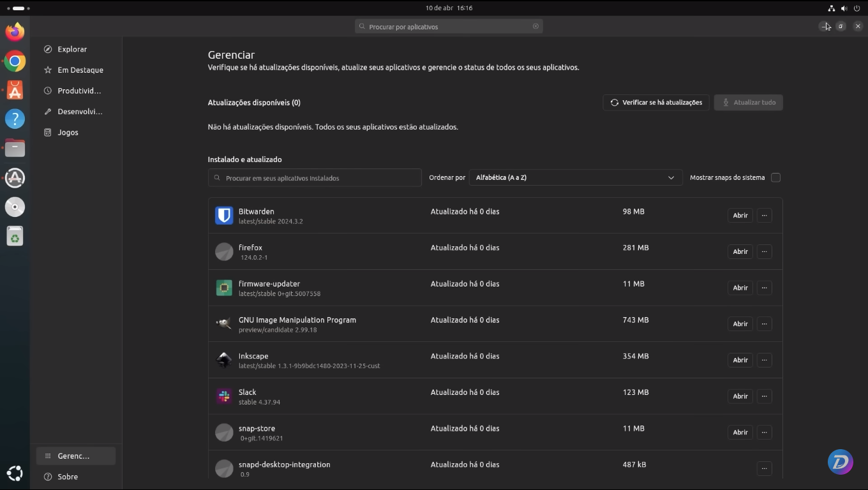This screenshot has height=490, width=868.
Task: Click the question mark icon next to Sobre
Action: pyautogui.click(x=47, y=477)
